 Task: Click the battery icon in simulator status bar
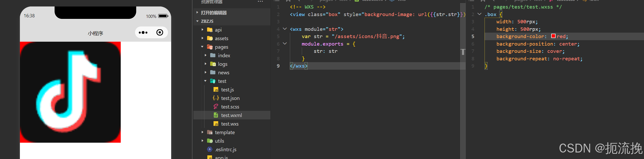163,16
